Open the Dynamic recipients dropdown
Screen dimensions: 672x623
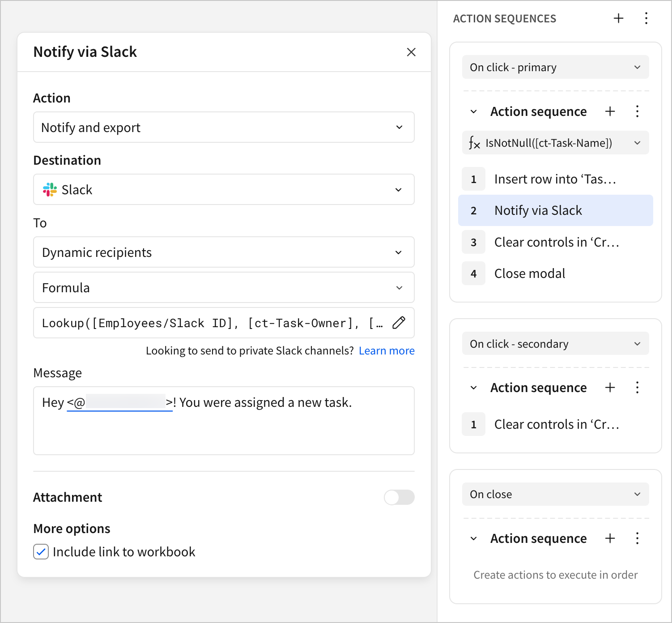(224, 252)
